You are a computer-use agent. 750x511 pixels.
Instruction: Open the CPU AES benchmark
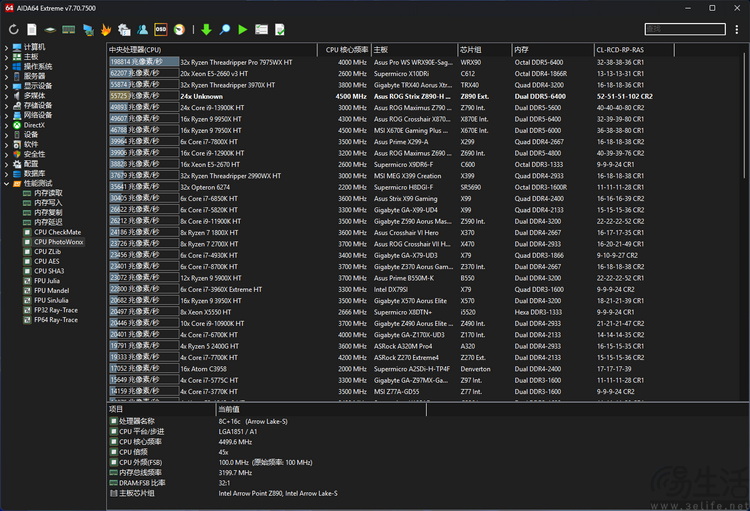point(46,261)
